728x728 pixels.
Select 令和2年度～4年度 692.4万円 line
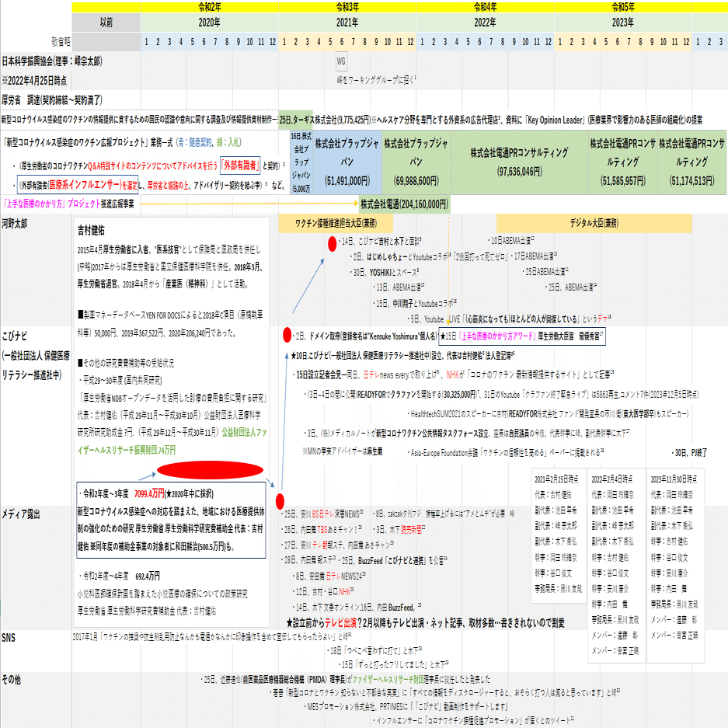pos(119,576)
